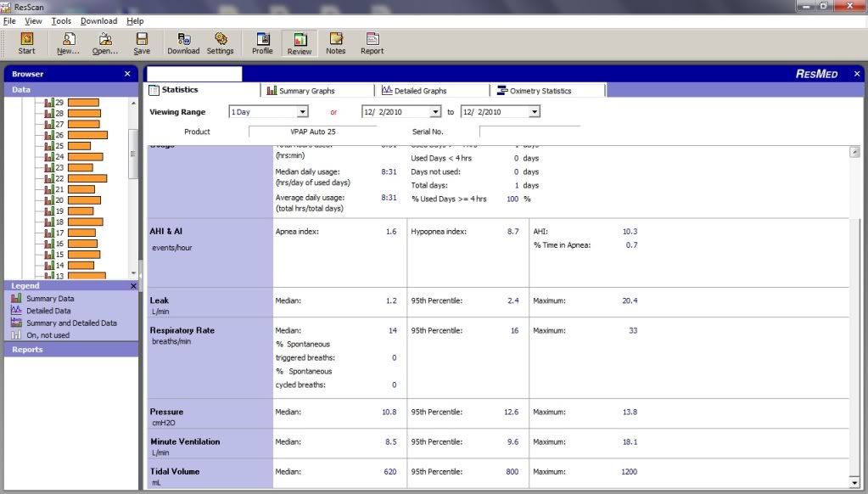Open the Notes toolbar icon

[x=335, y=43]
